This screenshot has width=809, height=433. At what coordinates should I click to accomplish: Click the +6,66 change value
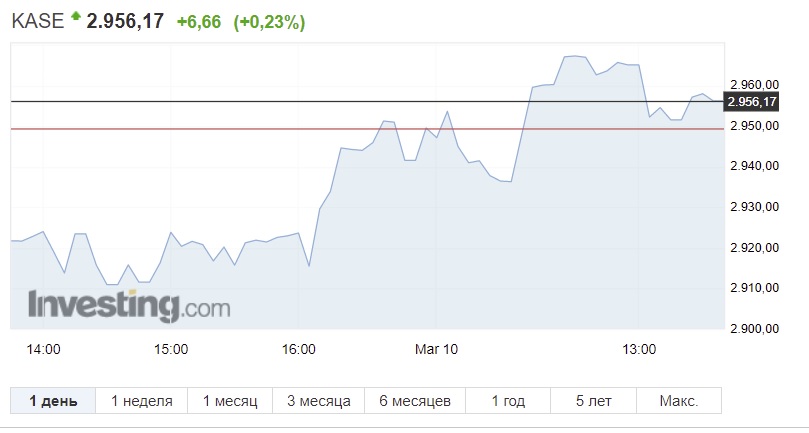[x=199, y=22]
